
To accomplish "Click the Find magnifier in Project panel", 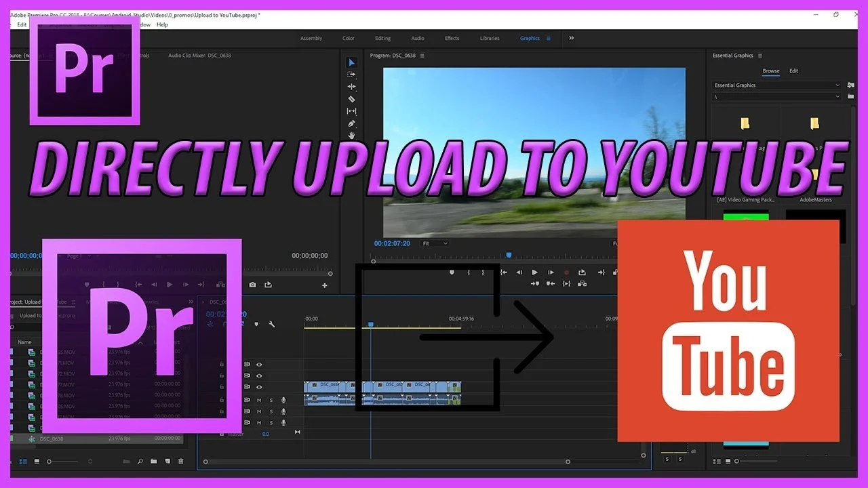I will pyautogui.click(x=140, y=462).
